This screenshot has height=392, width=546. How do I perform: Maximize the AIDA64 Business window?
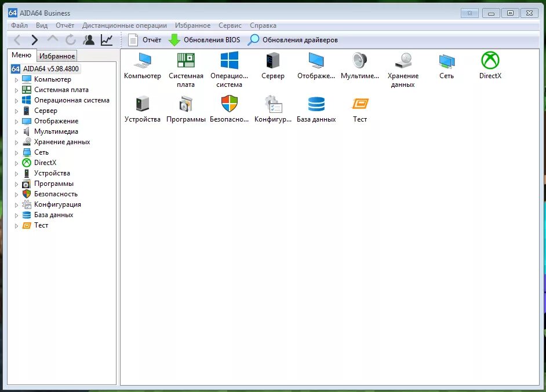[510, 13]
